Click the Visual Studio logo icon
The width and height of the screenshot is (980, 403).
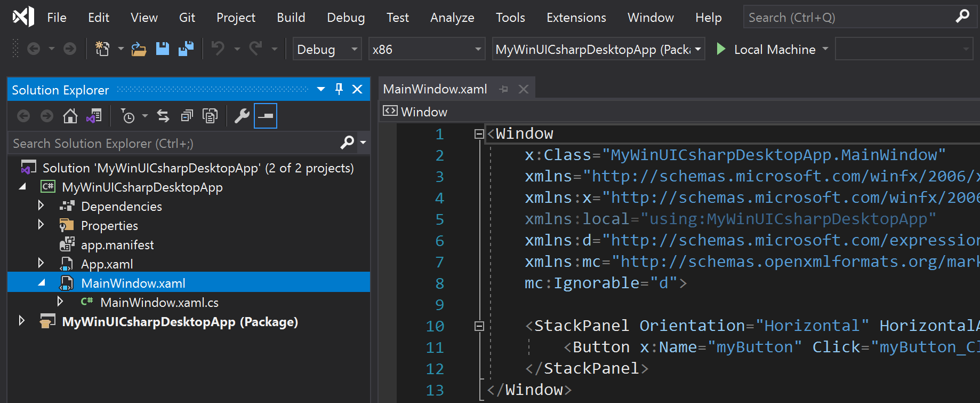tap(23, 17)
